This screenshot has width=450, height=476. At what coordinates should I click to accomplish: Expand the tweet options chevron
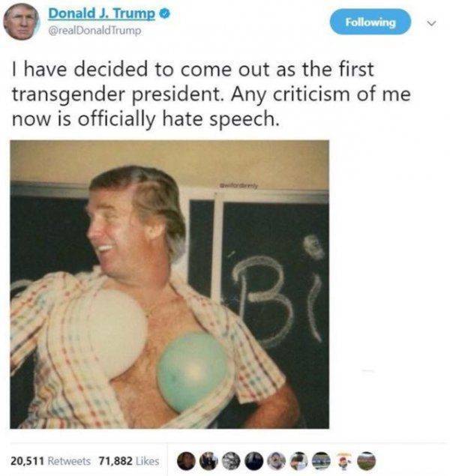431,23
